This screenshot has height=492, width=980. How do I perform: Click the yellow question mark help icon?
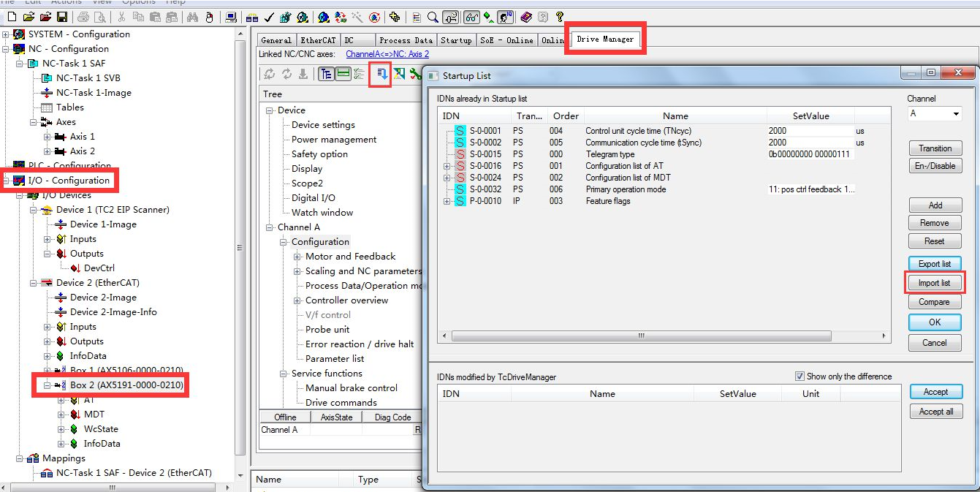pos(559,17)
